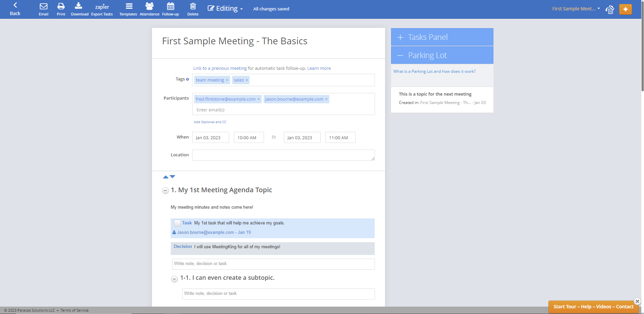Download the meeting document
Viewport: 644px width, 314px height.
(79, 9)
